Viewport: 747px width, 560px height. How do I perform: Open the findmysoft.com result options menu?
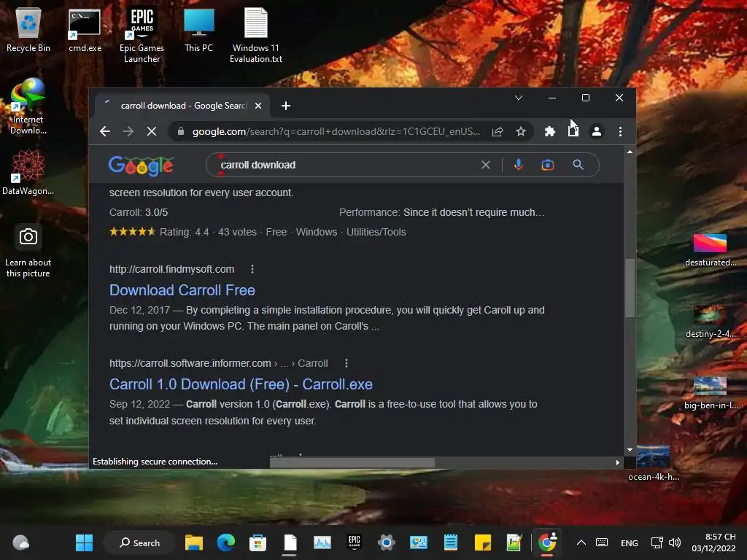pyautogui.click(x=252, y=269)
